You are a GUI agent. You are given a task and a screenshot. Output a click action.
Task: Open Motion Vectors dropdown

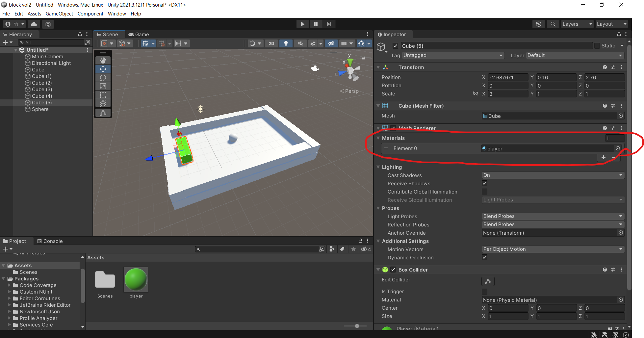[x=553, y=249]
